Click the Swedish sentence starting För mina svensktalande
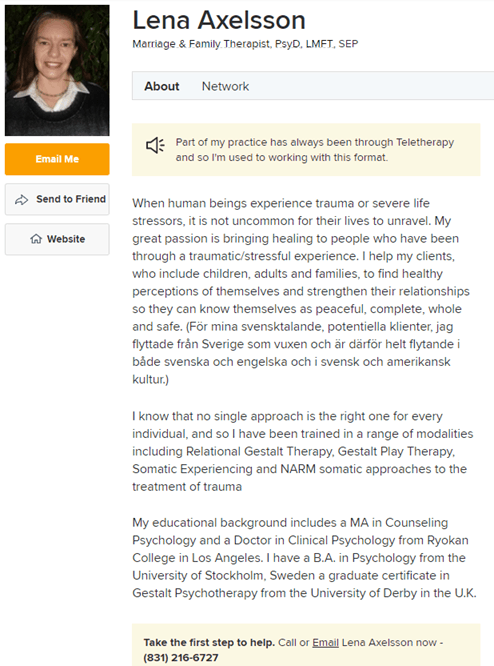This screenshot has width=494, height=666. click(x=295, y=353)
